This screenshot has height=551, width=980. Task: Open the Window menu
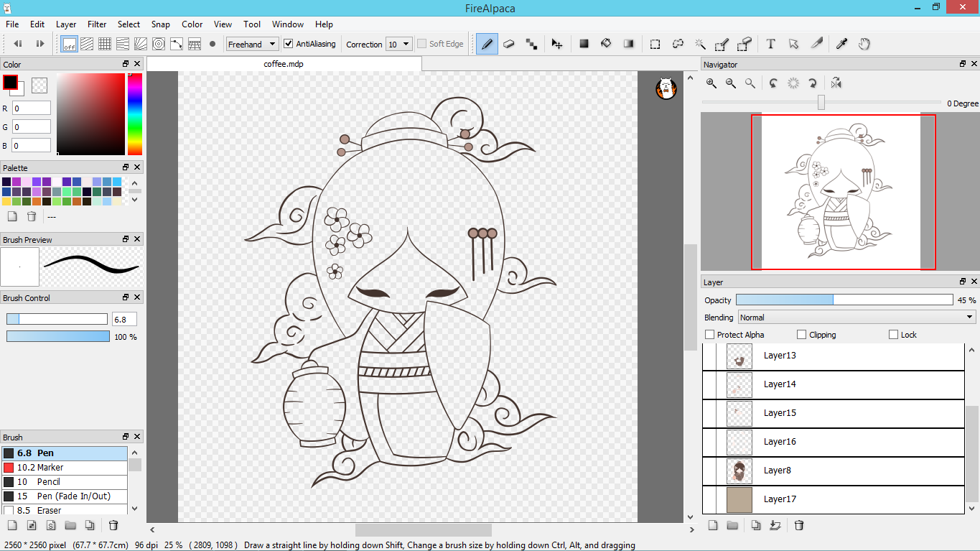pyautogui.click(x=287, y=24)
